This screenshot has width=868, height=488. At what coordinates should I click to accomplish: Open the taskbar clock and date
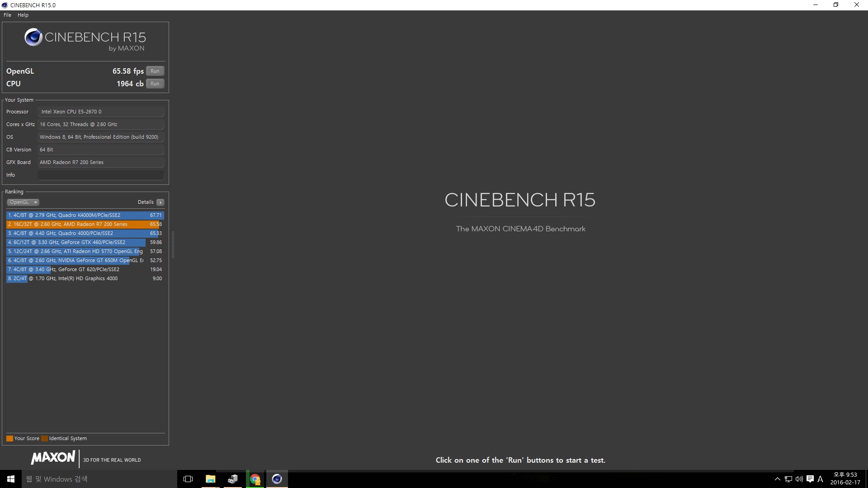click(x=845, y=479)
